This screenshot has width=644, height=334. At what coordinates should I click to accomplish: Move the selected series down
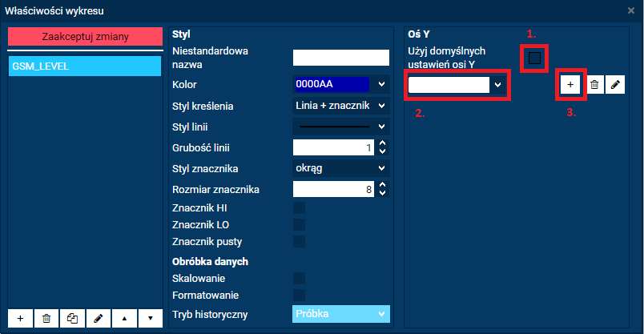pyautogui.click(x=150, y=318)
